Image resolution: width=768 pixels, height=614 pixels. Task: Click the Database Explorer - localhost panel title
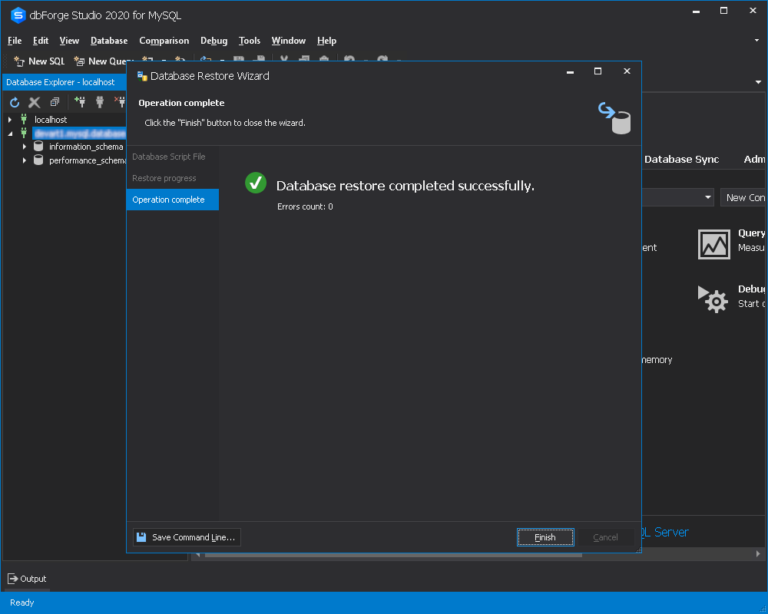pos(60,82)
